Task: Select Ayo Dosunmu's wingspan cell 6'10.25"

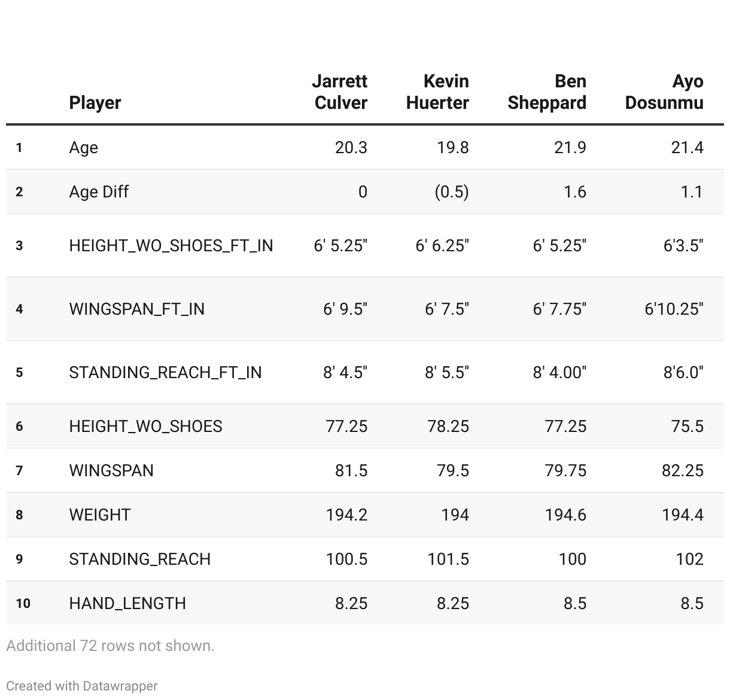Action: tap(674, 309)
